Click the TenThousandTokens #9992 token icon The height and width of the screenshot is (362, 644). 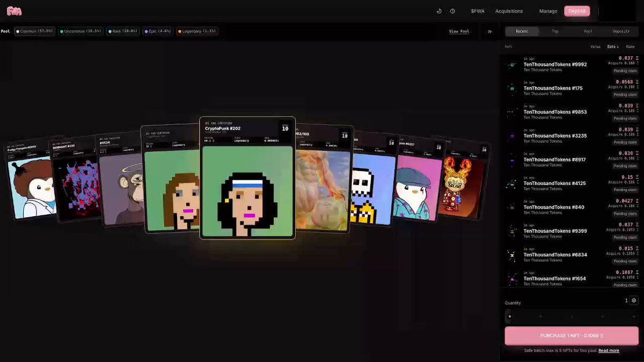click(x=512, y=65)
